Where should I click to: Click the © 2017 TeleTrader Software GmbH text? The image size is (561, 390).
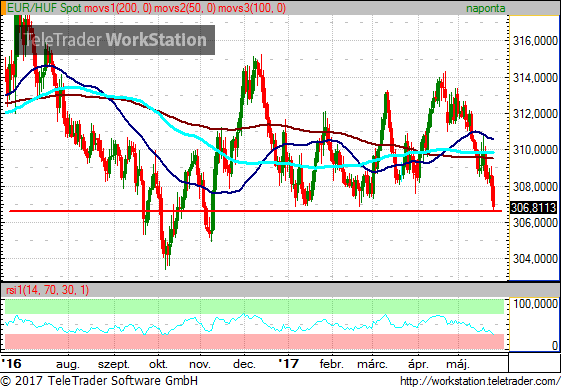pyautogui.click(x=99, y=381)
